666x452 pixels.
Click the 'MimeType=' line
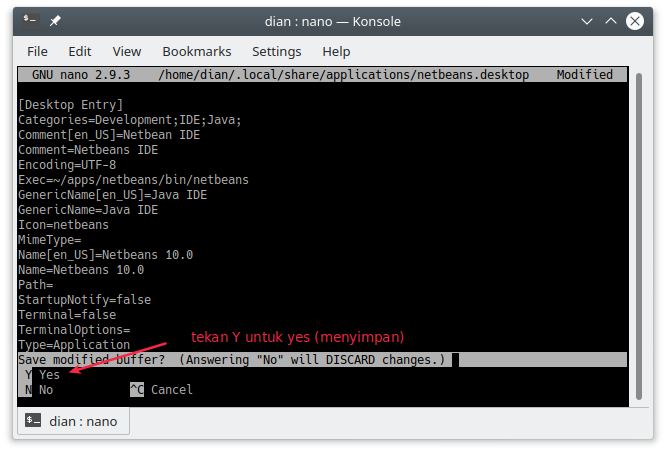click(x=50, y=240)
